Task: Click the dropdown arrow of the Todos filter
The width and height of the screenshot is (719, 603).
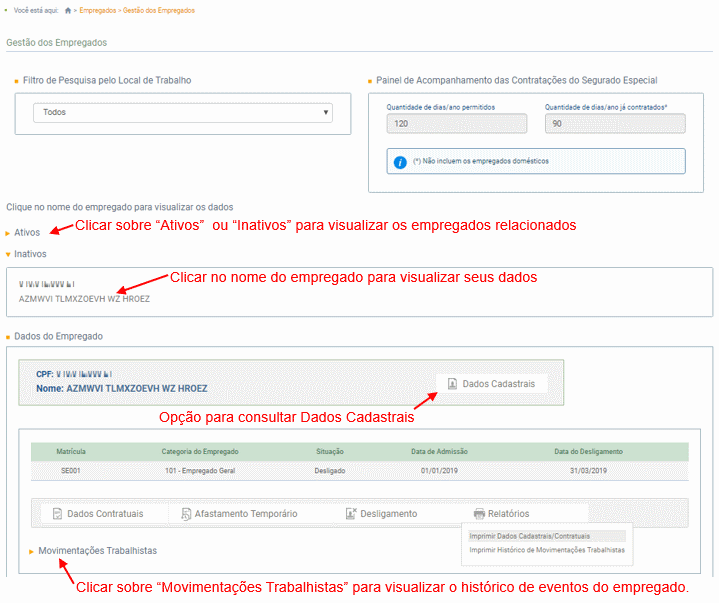Action: click(326, 112)
